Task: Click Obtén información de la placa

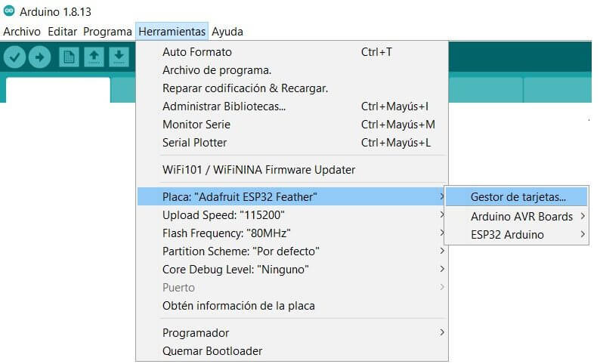Action: pyautogui.click(x=238, y=306)
